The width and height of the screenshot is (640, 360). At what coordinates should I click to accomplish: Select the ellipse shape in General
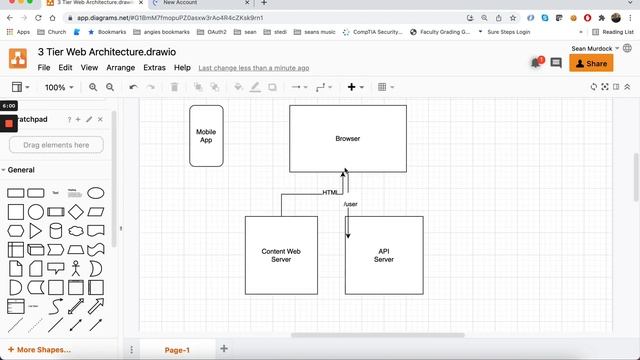(96, 193)
